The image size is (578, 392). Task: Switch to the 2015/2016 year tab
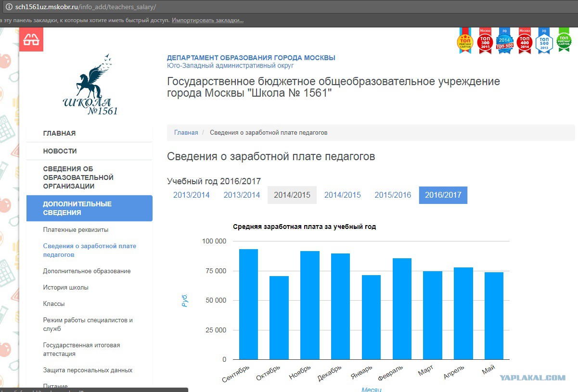point(393,195)
